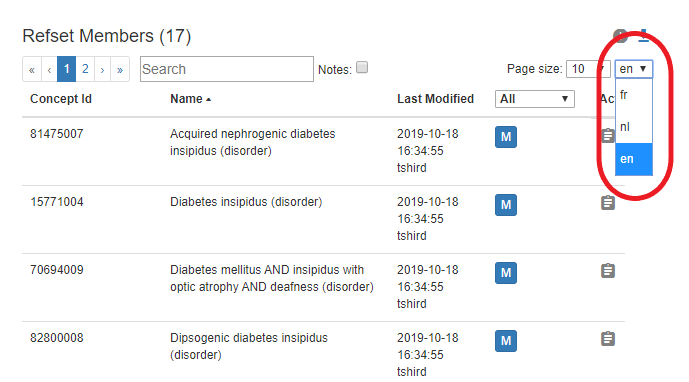Go to page 2 of members
The image size is (689, 382).
85,69
